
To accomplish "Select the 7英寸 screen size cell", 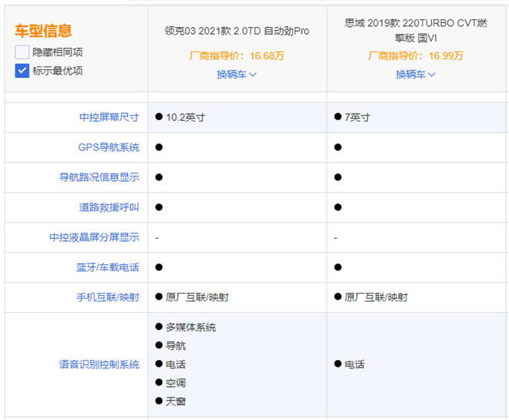I will (x=418, y=117).
